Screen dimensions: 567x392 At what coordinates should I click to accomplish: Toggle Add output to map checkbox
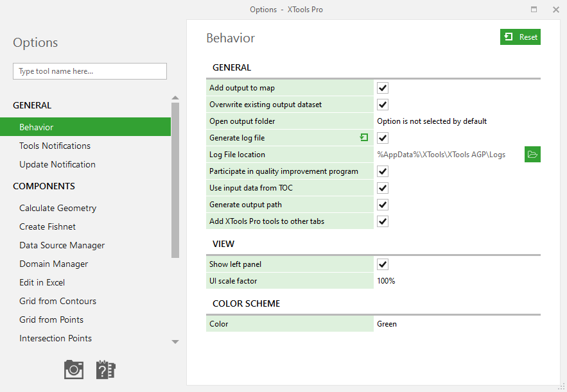tap(383, 88)
